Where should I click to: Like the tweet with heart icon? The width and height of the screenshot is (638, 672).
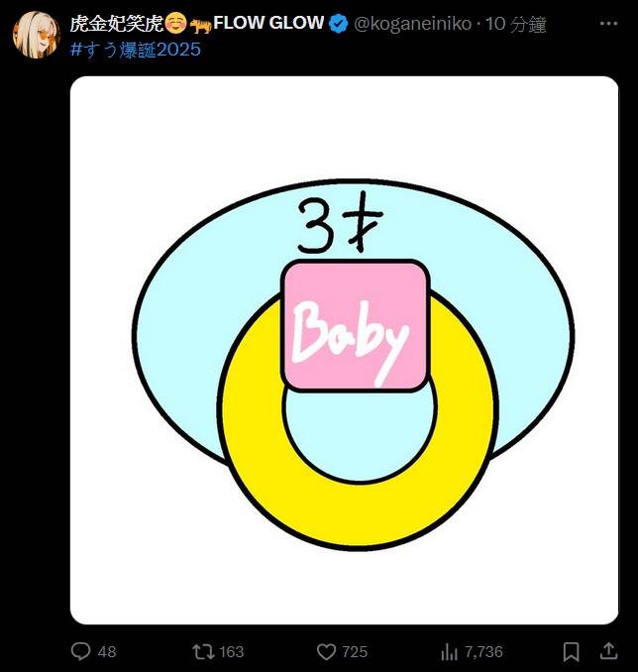(326, 651)
